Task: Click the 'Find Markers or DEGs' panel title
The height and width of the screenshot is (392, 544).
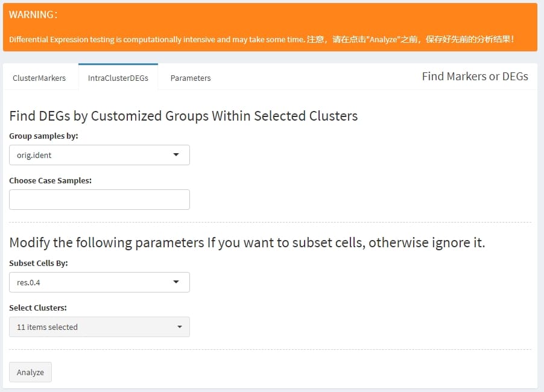Action: pyautogui.click(x=475, y=77)
